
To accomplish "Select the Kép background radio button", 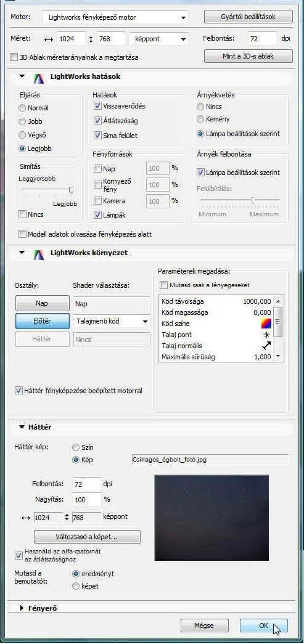I will click(76, 460).
